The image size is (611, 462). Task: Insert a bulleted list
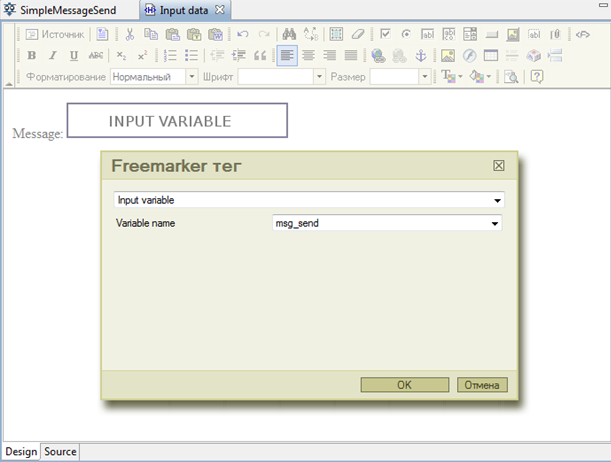pos(191,56)
